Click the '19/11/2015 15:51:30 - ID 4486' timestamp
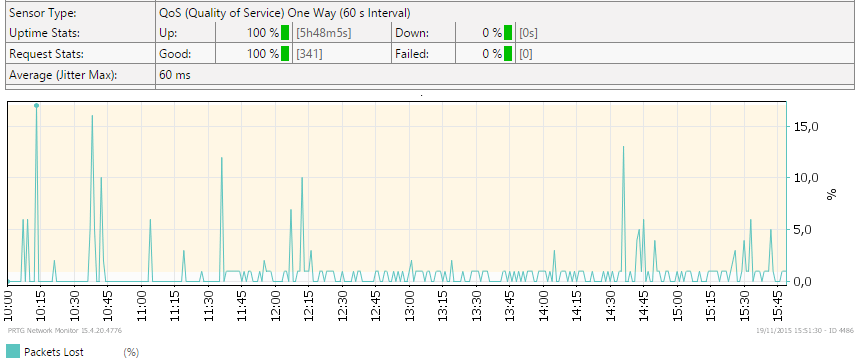This screenshot has height=364, width=865. point(806,330)
